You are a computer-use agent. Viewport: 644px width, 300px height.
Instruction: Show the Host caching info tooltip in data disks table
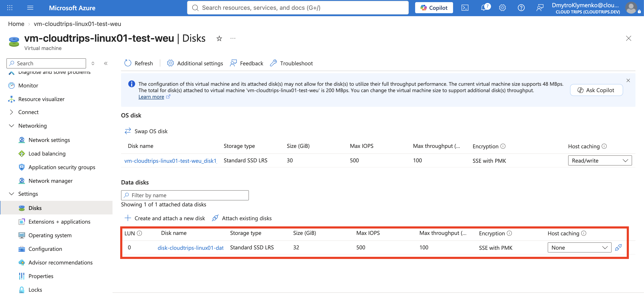pyautogui.click(x=583, y=233)
